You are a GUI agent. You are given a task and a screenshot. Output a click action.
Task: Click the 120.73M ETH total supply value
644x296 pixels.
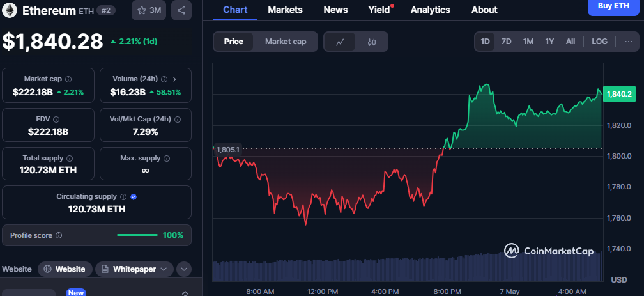48,170
